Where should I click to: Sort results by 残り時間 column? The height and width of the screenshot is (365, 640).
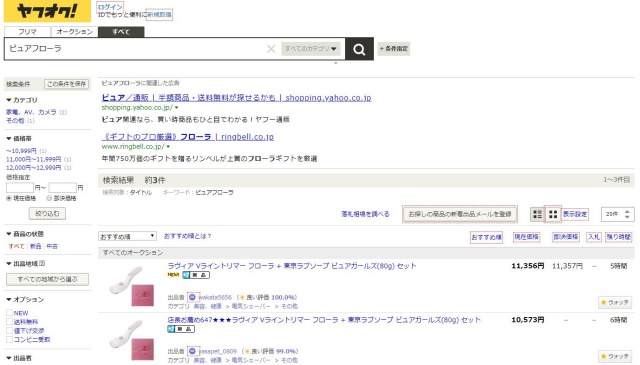(618, 237)
